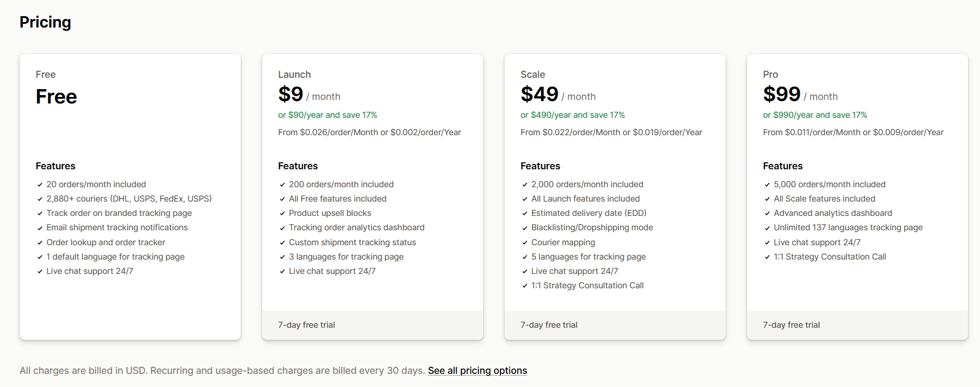Viewport: 980px width, 387px height.
Task: Click checkmark beside 'Estimated delivery date (EDD)'
Action: tap(525, 214)
